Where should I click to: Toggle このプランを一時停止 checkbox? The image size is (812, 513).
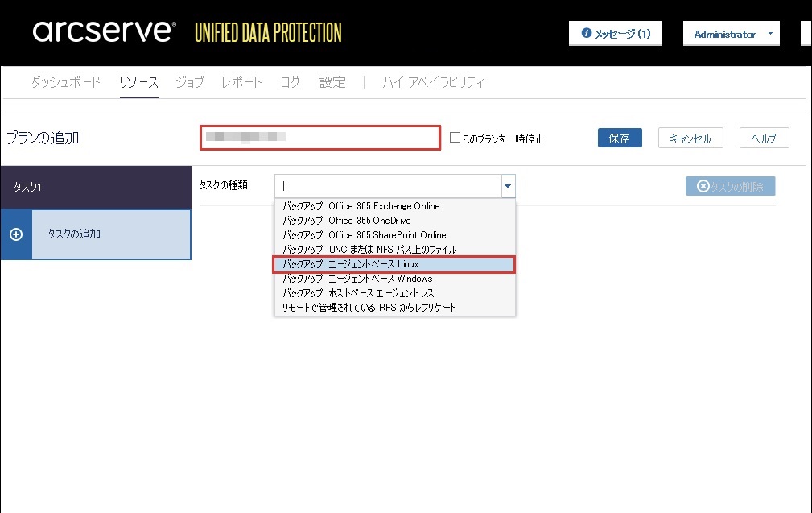[x=455, y=138]
